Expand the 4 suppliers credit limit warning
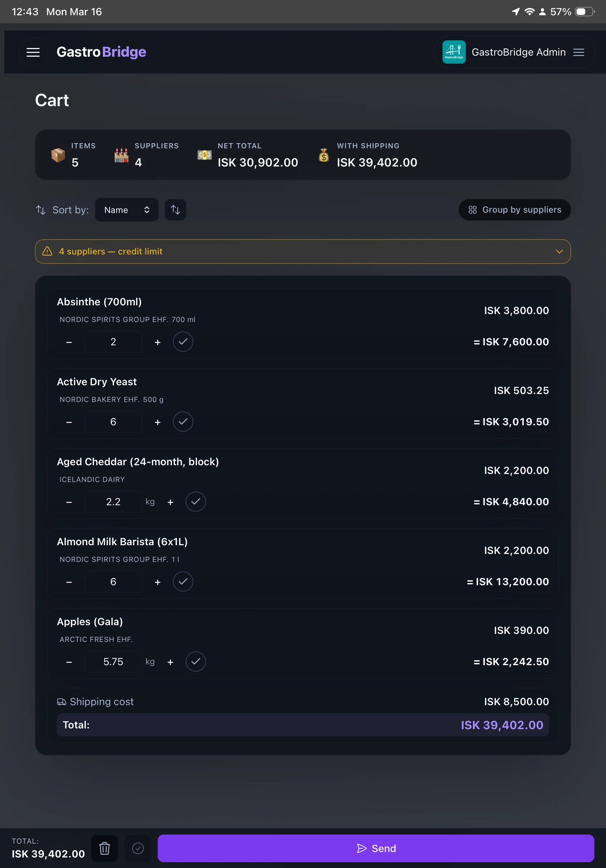The width and height of the screenshot is (606, 868). coord(559,252)
